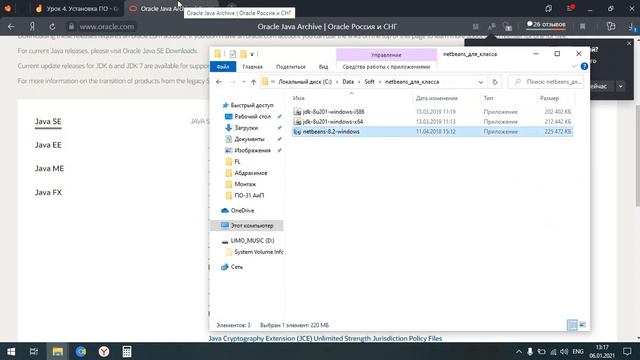Image resolution: width=640 pixels, height=360 pixels.
Task: Click the properties icon in Explorer title bar
Action: pyautogui.click(x=233, y=54)
